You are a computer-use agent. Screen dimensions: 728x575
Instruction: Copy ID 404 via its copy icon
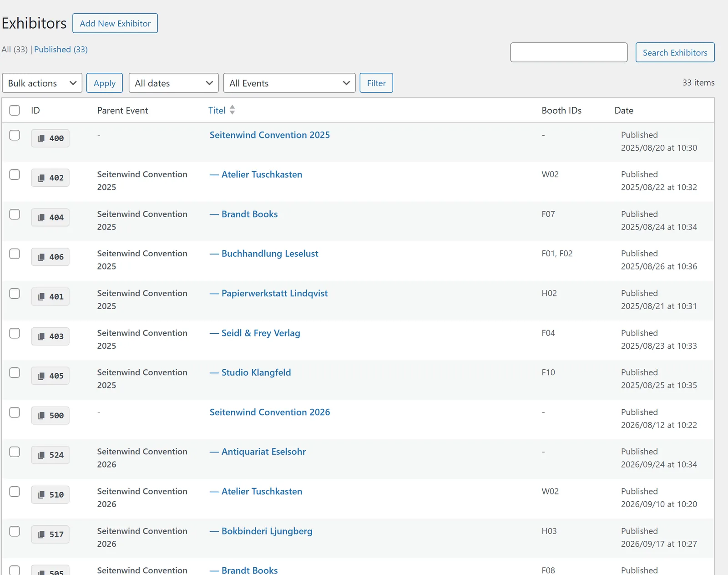41,218
